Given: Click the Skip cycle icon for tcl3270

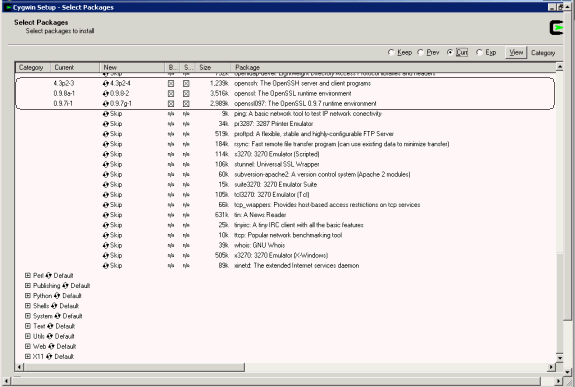Looking at the screenshot, I should pos(106,195).
